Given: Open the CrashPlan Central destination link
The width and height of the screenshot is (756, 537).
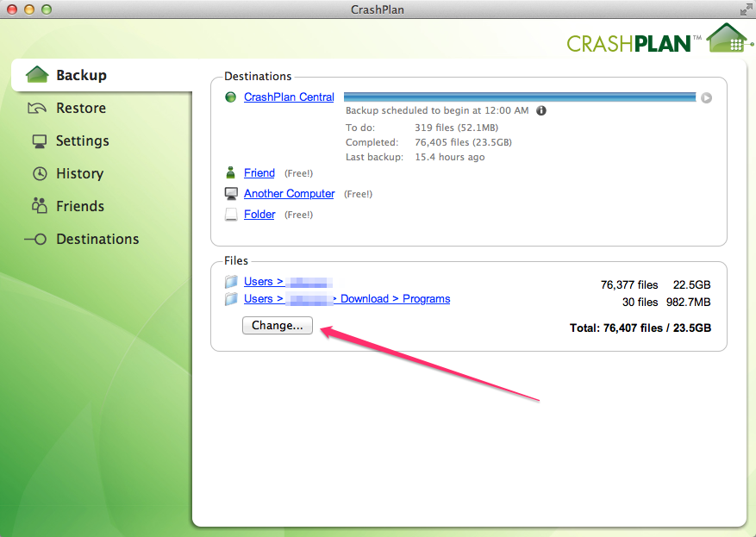Looking at the screenshot, I should point(289,97).
